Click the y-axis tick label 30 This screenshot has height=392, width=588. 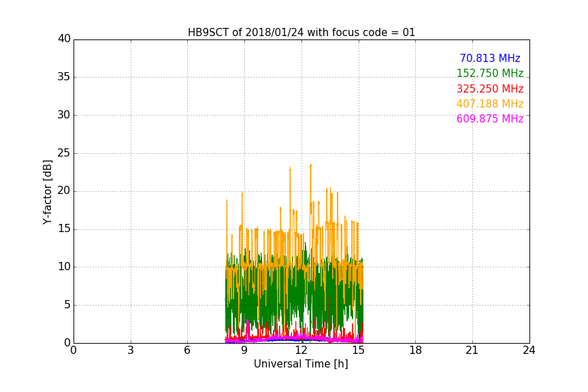(x=64, y=115)
